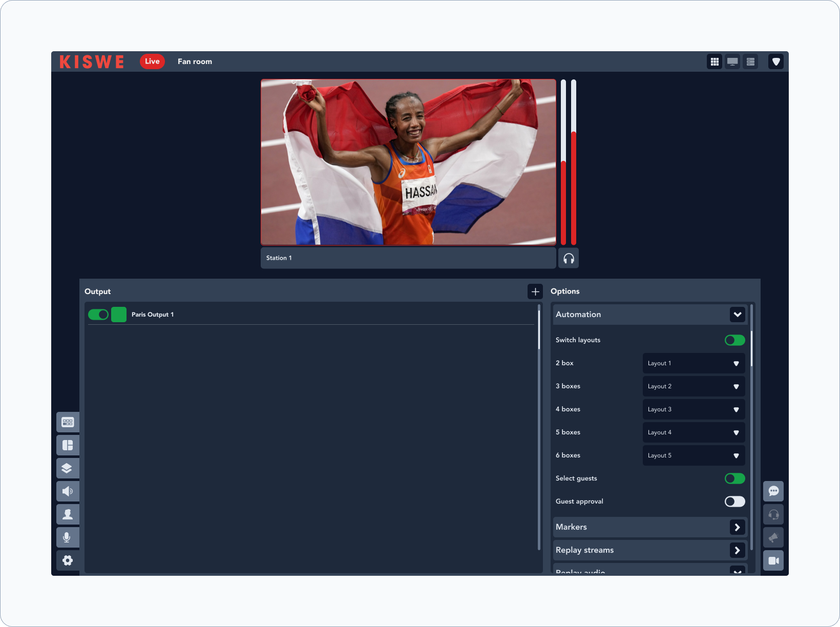Image resolution: width=840 pixels, height=627 pixels.
Task: Click the Fan room title
Action: (x=195, y=61)
